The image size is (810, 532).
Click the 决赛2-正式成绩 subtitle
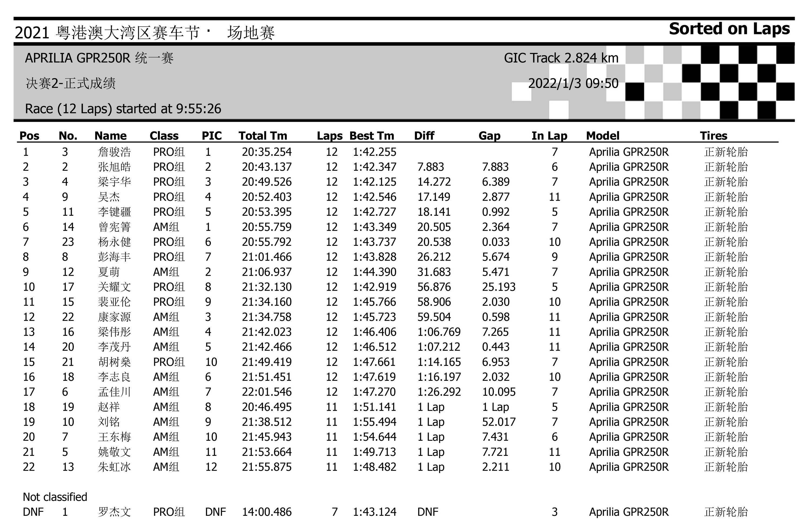tap(70, 83)
